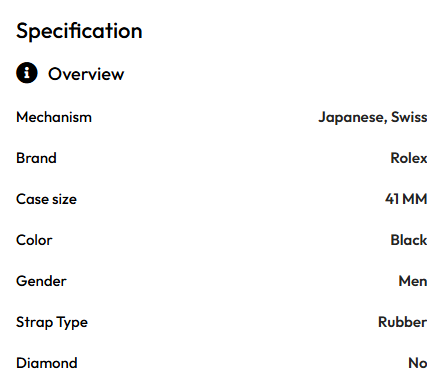The width and height of the screenshot is (442, 384).
Task: Open the Rolex brand value
Action: 409,158
